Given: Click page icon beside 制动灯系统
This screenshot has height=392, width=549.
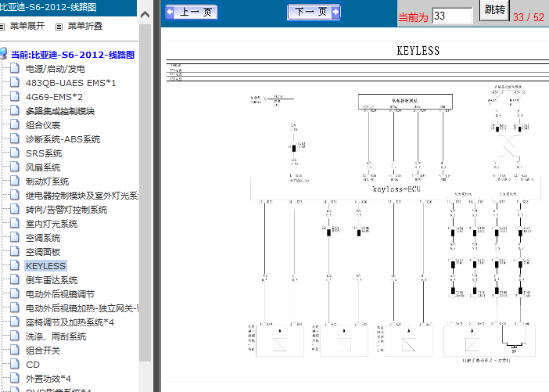Looking at the screenshot, I should pos(15,181).
